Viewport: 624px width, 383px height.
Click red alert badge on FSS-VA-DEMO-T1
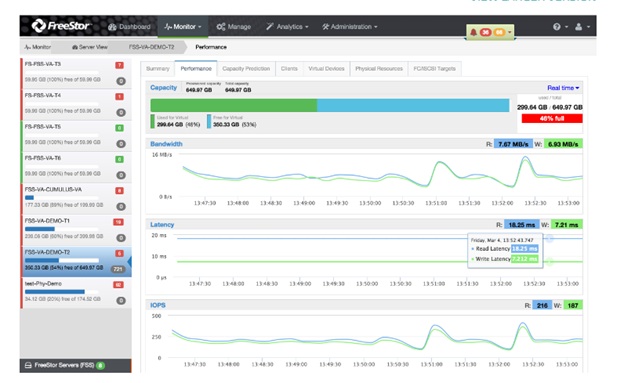pyautogui.click(x=118, y=222)
